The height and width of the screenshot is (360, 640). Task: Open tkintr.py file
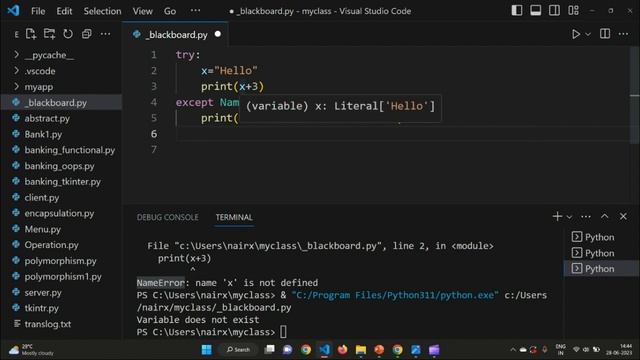[61, 308]
